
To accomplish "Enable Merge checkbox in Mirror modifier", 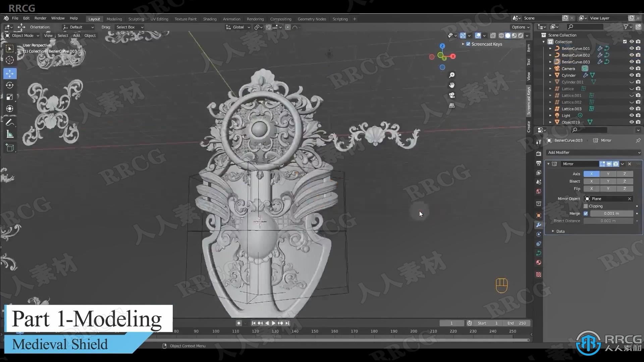I will coord(585,213).
